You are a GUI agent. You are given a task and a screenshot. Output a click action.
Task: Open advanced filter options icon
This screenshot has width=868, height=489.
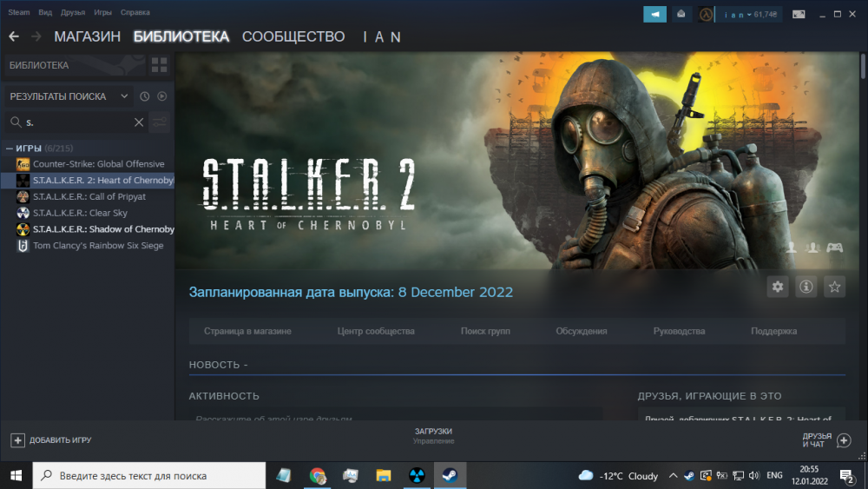(x=160, y=122)
